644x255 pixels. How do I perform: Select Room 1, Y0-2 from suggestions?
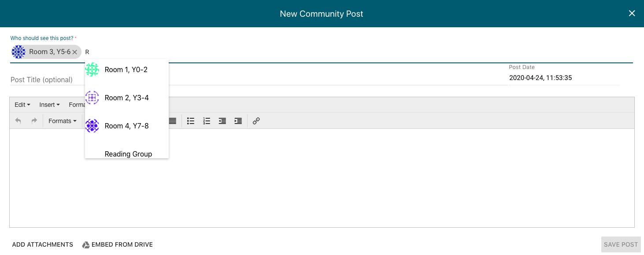pos(126,69)
